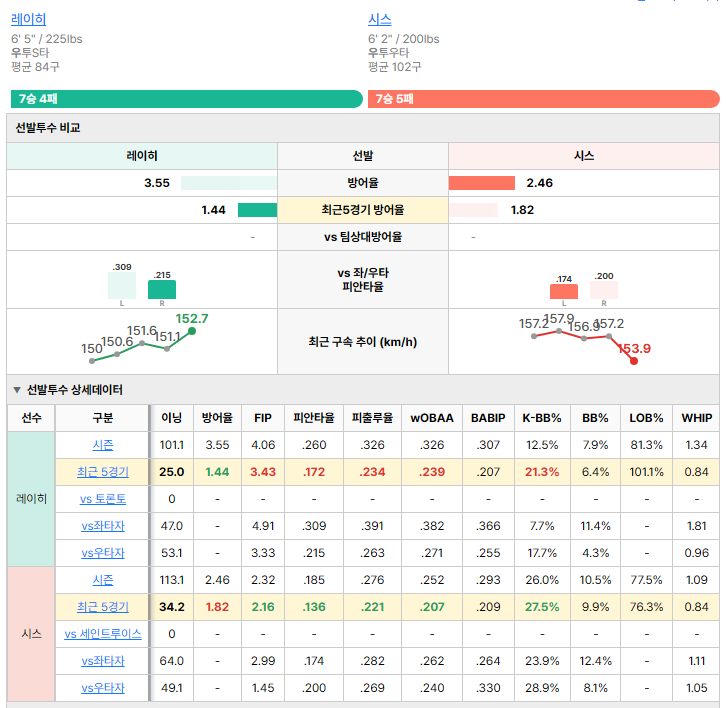
Task: Open 레이히's vs우타자 link
Action: (x=103, y=553)
